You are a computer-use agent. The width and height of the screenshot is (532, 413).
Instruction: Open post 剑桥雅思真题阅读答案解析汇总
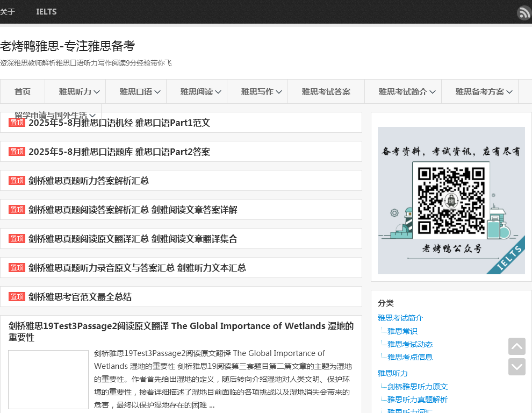tap(133, 210)
